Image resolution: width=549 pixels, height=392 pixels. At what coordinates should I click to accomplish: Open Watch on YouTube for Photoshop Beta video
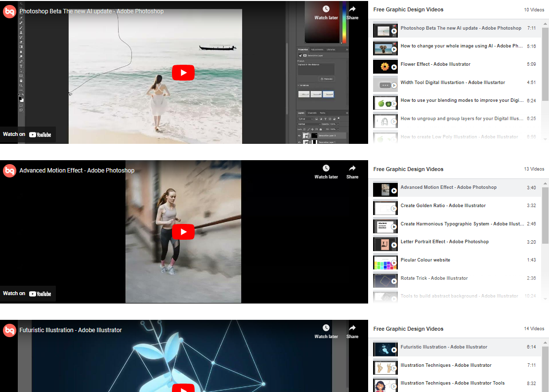point(28,134)
